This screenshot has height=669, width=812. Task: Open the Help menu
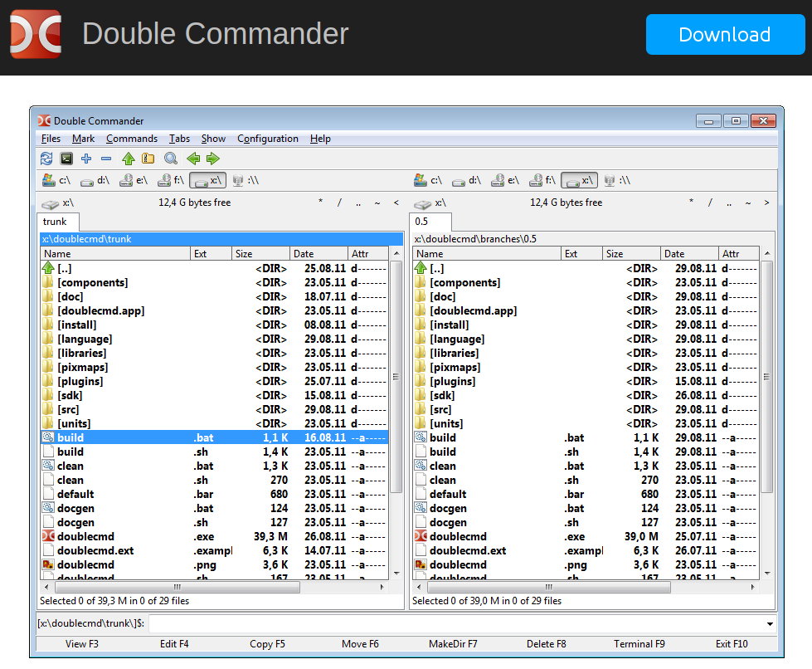coord(320,139)
